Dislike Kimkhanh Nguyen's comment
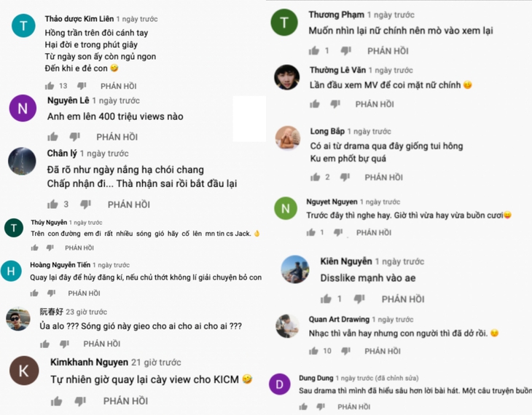Screen dimensions: 532x415 80,400
